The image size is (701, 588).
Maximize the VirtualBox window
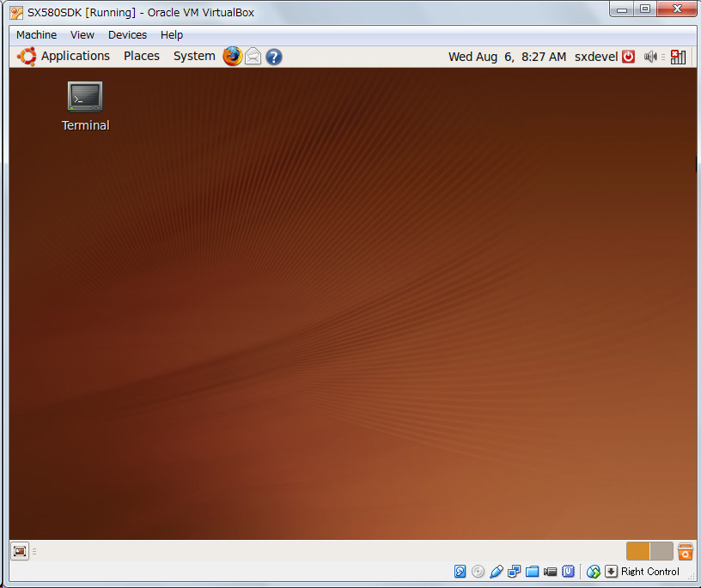pyautogui.click(x=644, y=9)
